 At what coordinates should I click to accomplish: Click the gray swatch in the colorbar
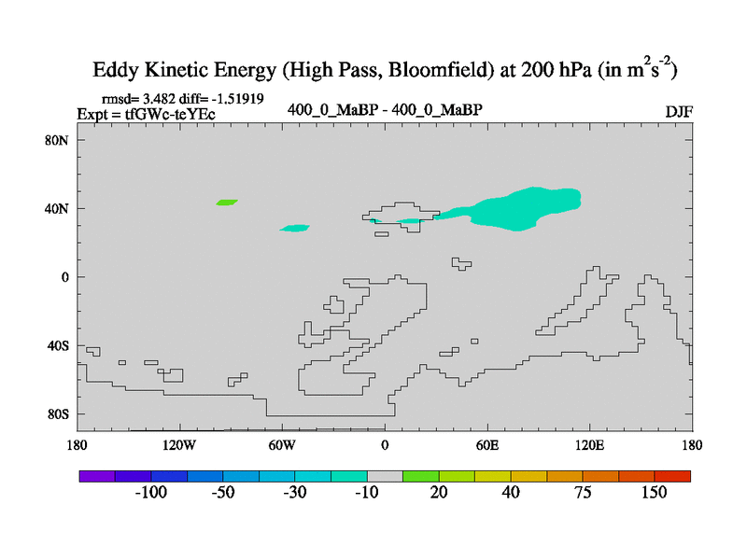point(385,476)
